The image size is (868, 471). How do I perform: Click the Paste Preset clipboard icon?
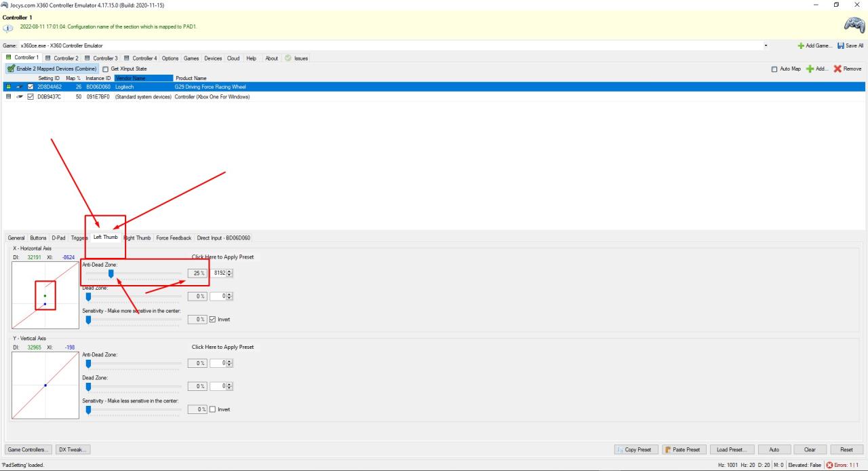(x=668, y=449)
